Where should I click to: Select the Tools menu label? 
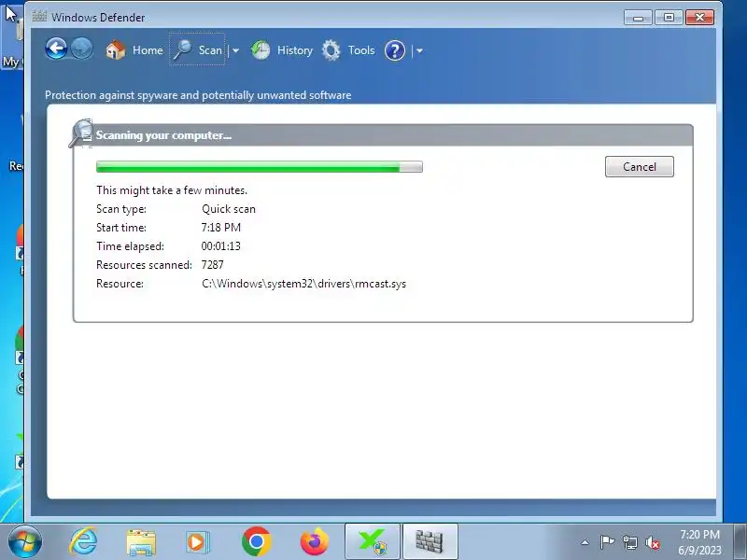(x=361, y=50)
